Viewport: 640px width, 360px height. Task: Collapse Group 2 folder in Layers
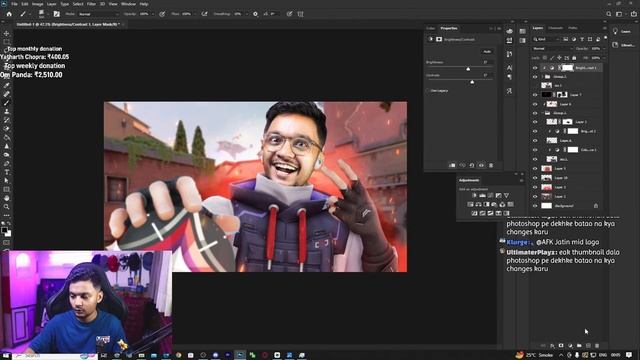tap(543, 77)
